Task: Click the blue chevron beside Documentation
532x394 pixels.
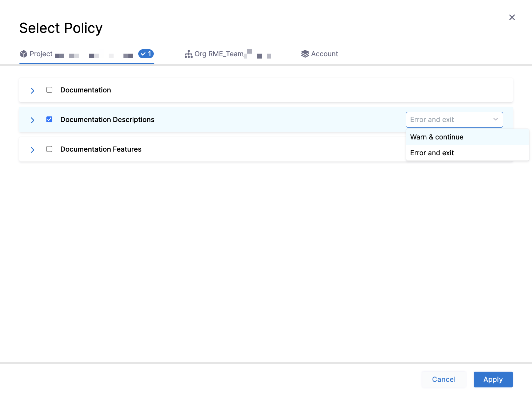Action: (32, 90)
